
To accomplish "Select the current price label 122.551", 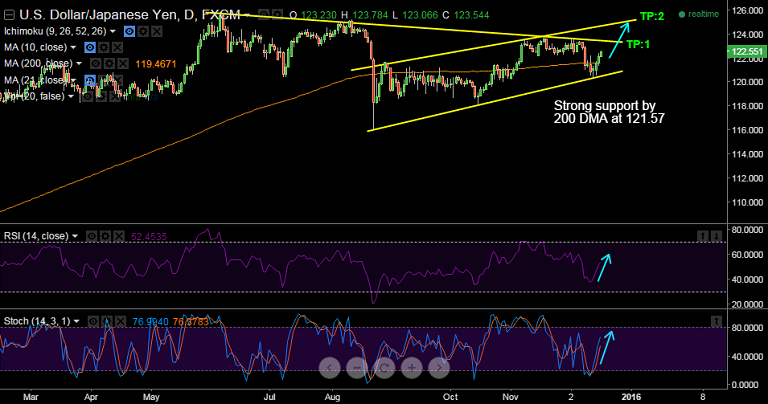I will pyautogui.click(x=747, y=51).
